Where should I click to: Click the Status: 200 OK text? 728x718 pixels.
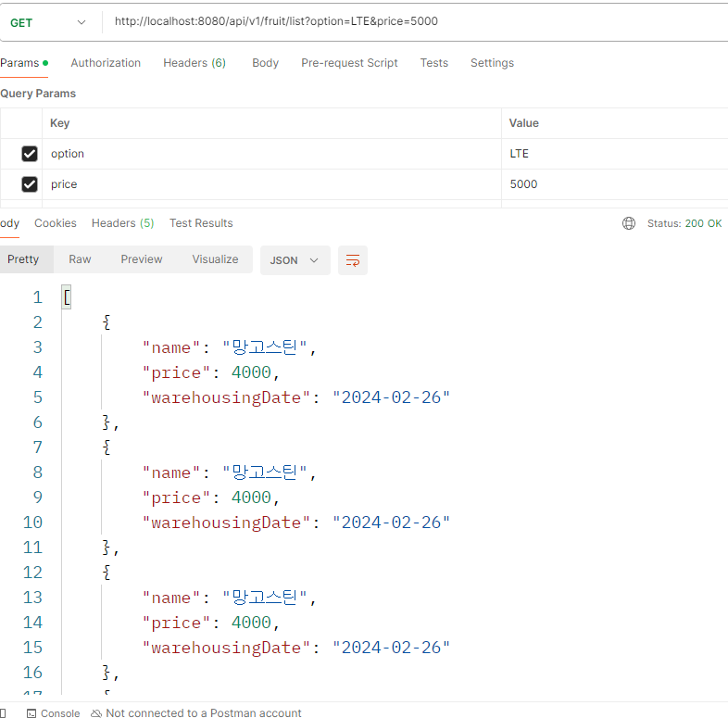(684, 223)
